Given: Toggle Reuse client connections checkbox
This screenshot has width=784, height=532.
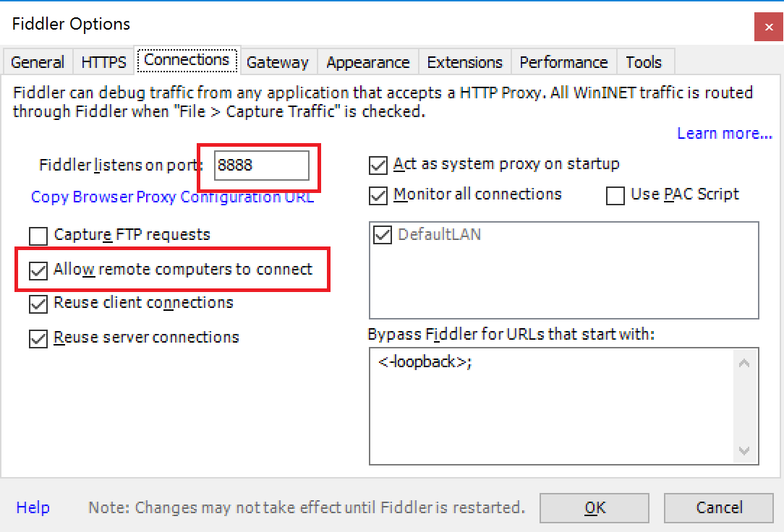Looking at the screenshot, I should pyautogui.click(x=38, y=304).
